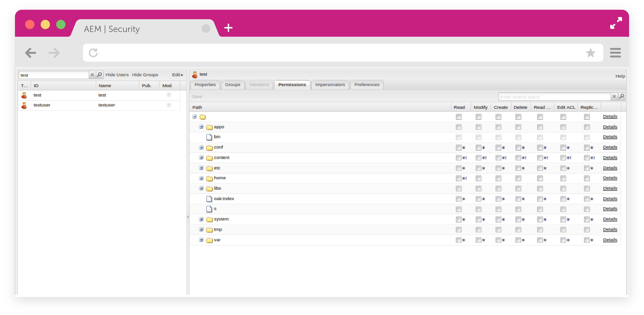This screenshot has height=315, width=644.
Task: Collapse the root path node
Action: pyautogui.click(x=194, y=117)
